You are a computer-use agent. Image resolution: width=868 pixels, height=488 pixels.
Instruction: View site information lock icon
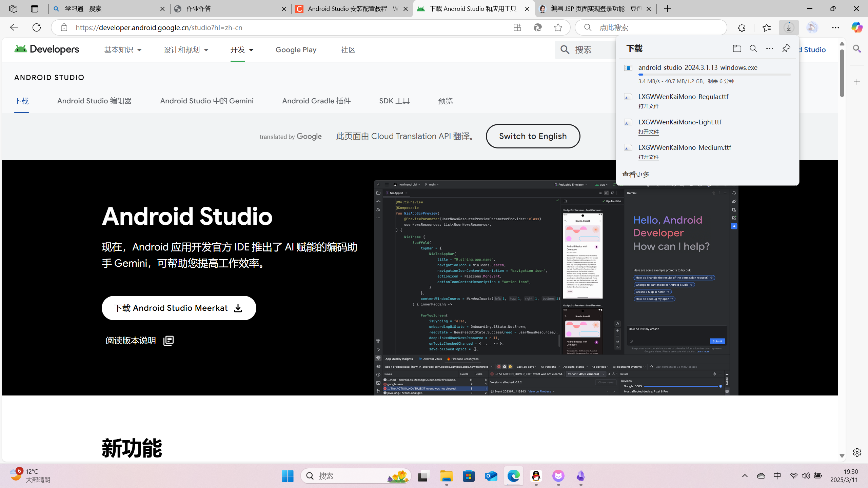pos(64,27)
